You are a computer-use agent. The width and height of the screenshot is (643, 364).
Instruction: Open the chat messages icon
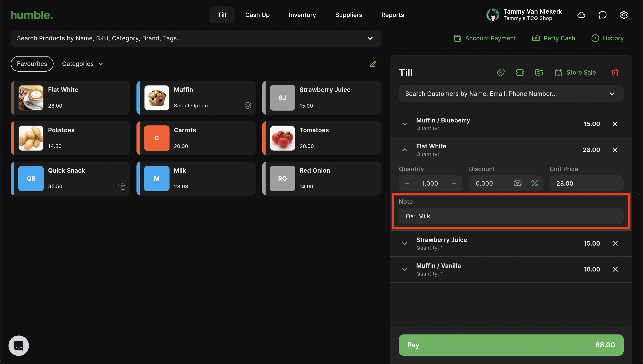(602, 15)
